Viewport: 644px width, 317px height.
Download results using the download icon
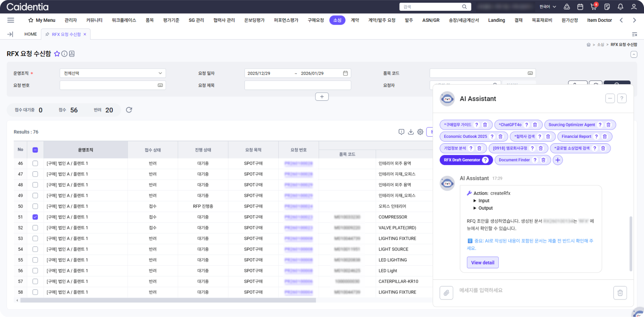coord(411,132)
